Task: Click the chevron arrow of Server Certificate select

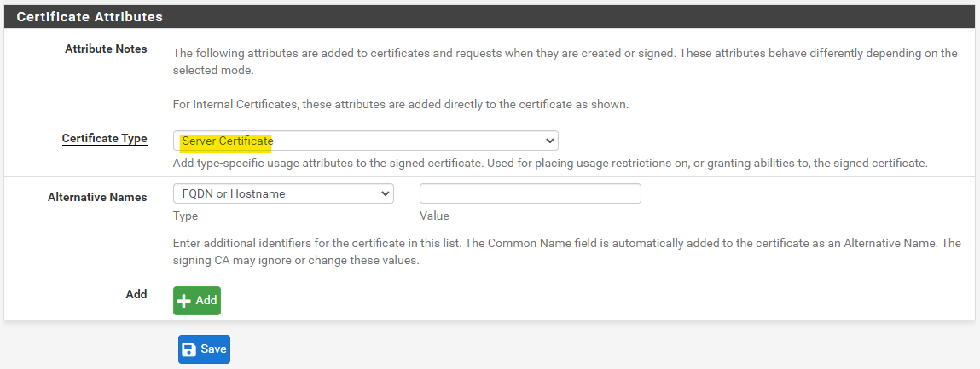Action: click(x=549, y=141)
